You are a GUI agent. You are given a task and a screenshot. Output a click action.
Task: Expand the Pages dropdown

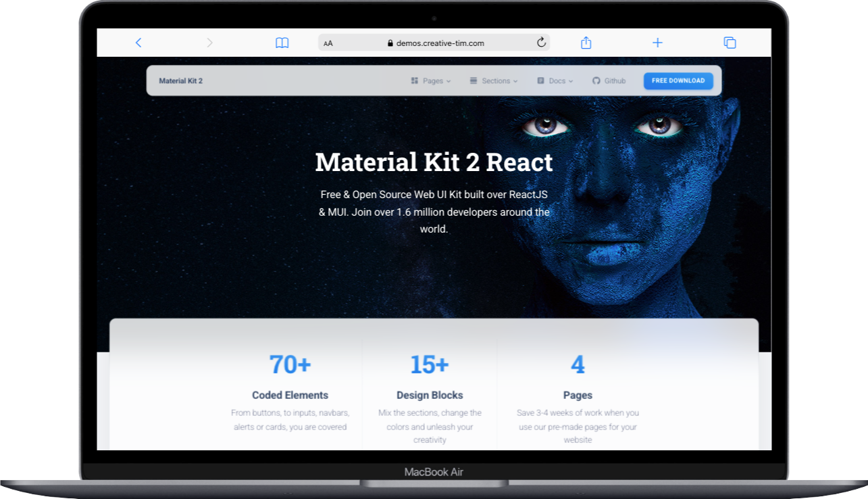tap(449, 80)
